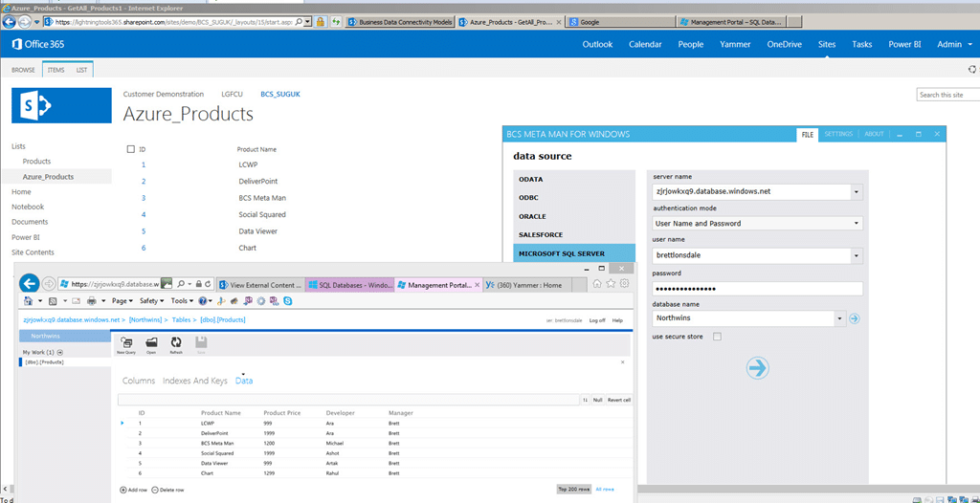The height and width of the screenshot is (503, 980).
Task: Click the large next arrow in BCS Meta Man
Action: tap(757, 368)
